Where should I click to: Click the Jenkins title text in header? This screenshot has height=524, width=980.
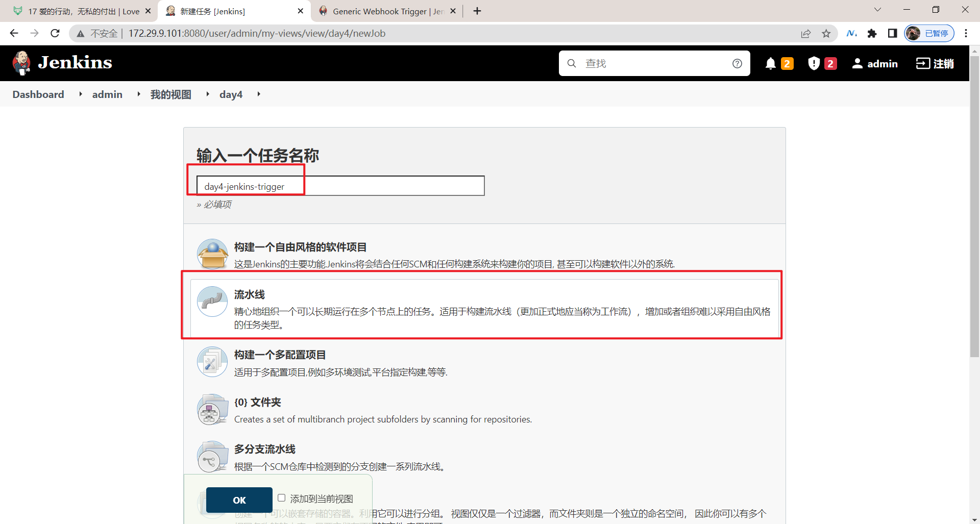point(75,62)
